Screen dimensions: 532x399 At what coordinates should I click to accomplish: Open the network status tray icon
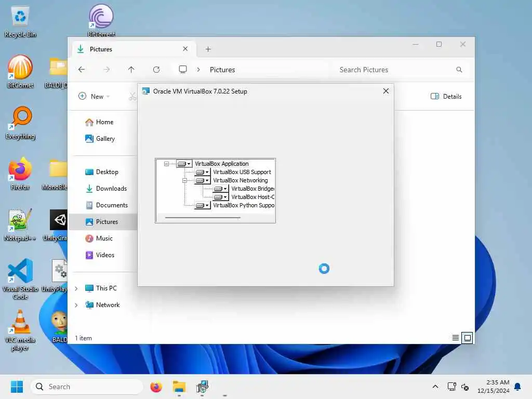(x=452, y=387)
